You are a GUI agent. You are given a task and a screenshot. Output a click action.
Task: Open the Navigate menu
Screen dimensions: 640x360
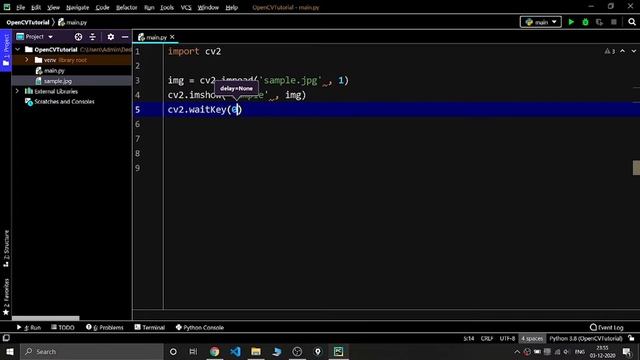click(78, 7)
